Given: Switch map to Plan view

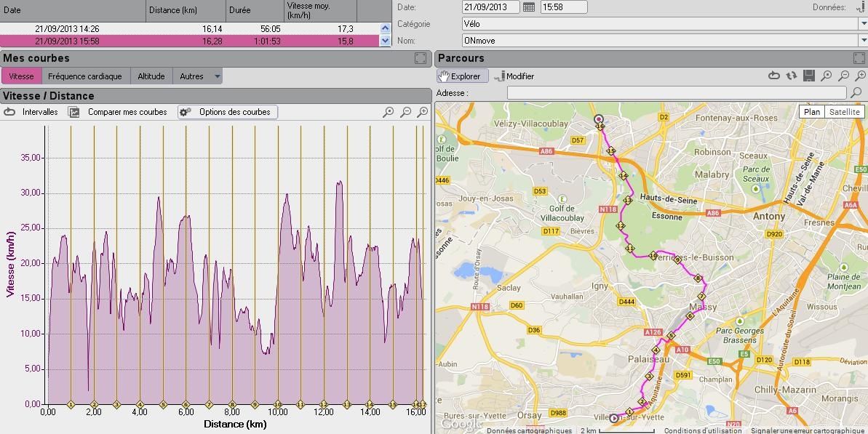Looking at the screenshot, I should [x=811, y=112].
